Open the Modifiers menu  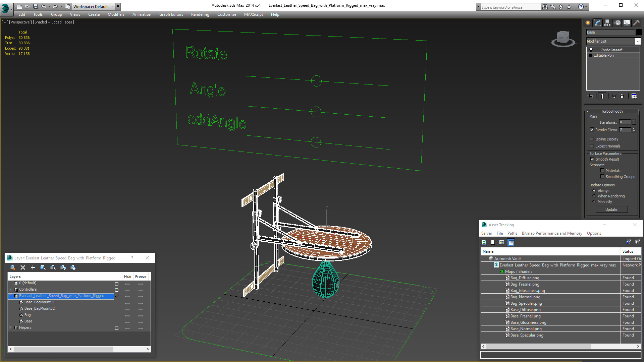(x=116, y=14)
